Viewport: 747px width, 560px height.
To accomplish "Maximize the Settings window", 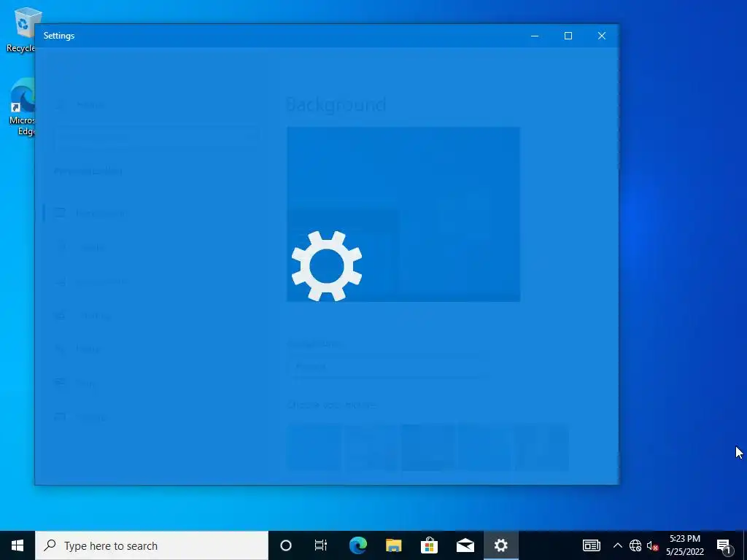I will point(568,36).
